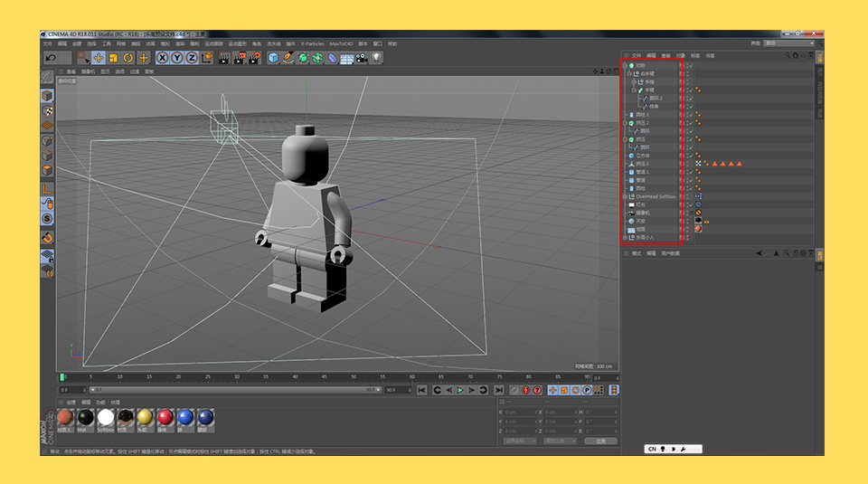
Task: Open the object manager first menu item
Action: [636, 55]
